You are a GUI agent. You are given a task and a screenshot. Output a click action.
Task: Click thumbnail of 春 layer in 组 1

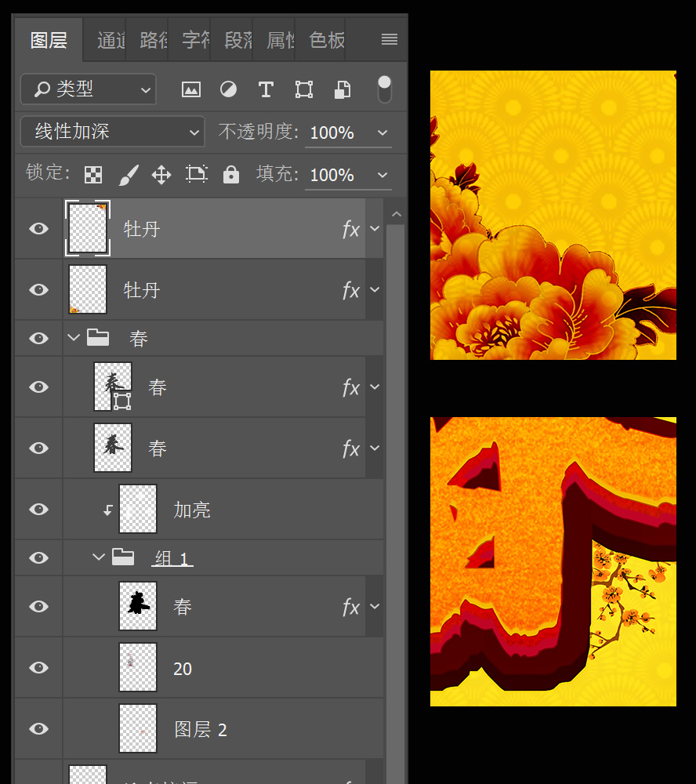click(138, 606)
